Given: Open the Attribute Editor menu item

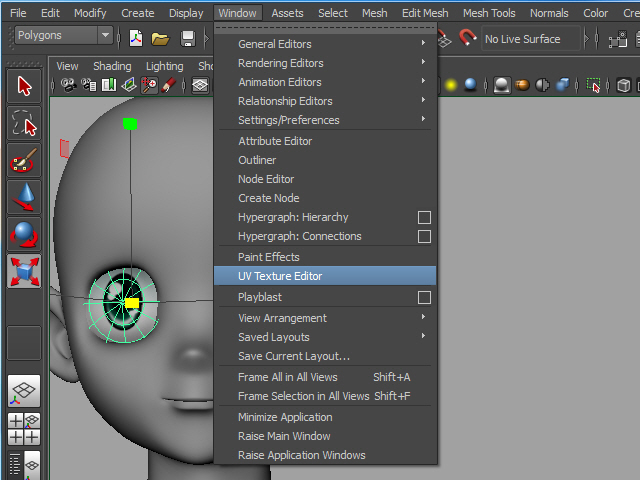Looking at the screenshot, I should (x=325, y=141).
